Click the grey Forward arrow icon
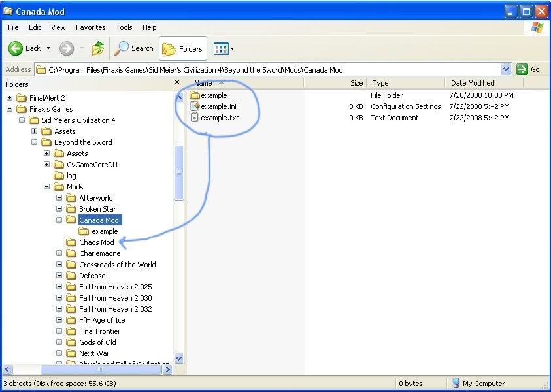Image resolution: width=551 pixels, height=392 pixels. [x=67, y=48]
